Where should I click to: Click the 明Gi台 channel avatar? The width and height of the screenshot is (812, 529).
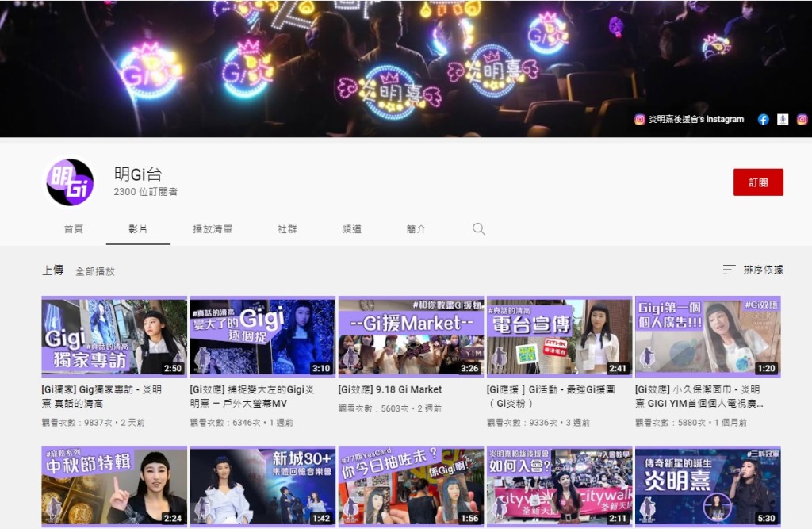click(70, 182)
